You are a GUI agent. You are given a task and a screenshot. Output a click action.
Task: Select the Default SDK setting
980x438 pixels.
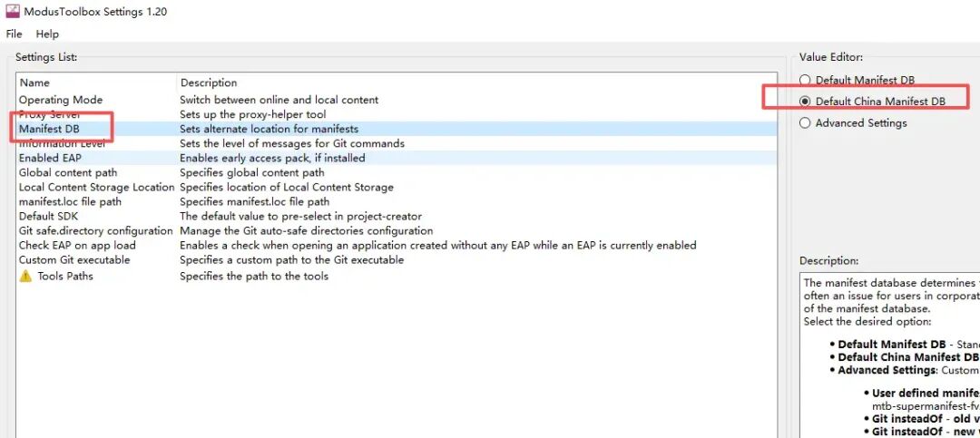397,216
